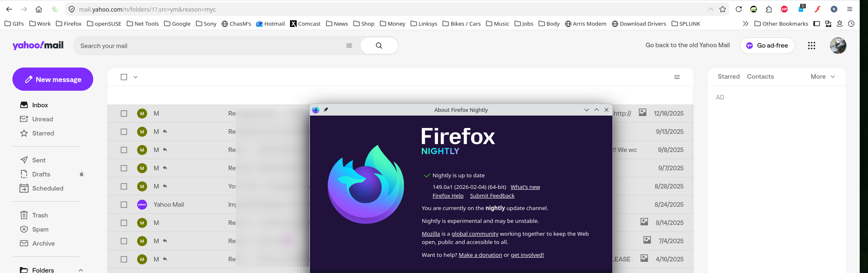Click the site shield icon in the address bar

click(72, 9)
